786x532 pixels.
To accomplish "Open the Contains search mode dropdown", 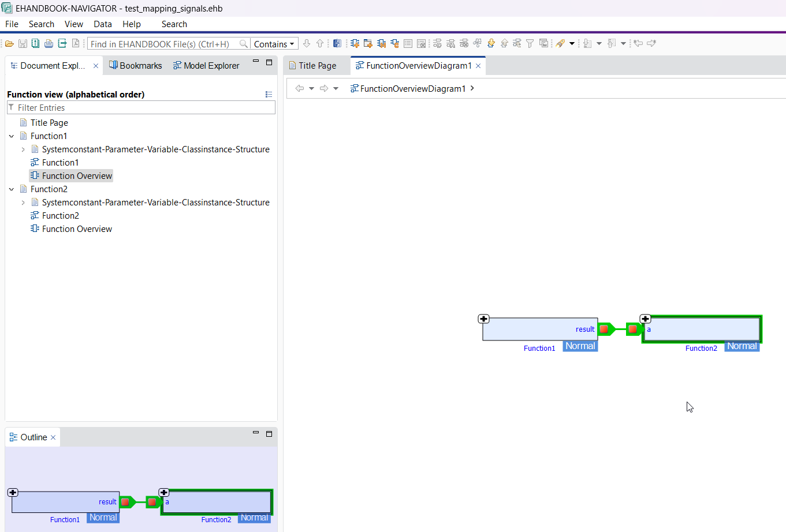I will (x=274, y=44).
